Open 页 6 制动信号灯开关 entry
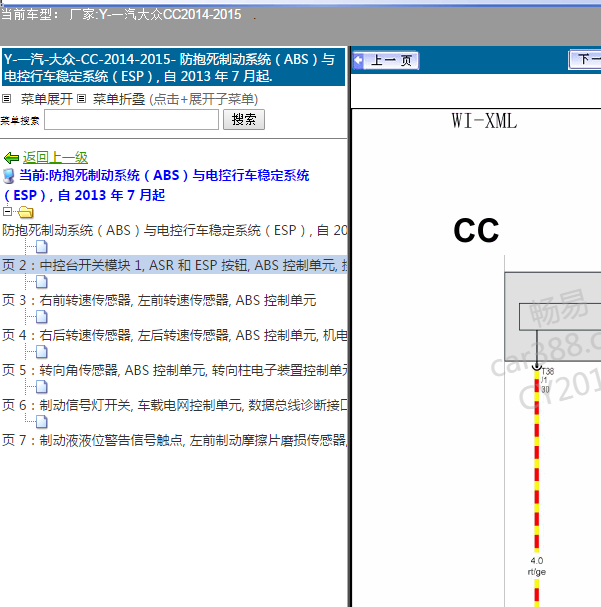 pyautogui.click(x=174, y=405)
